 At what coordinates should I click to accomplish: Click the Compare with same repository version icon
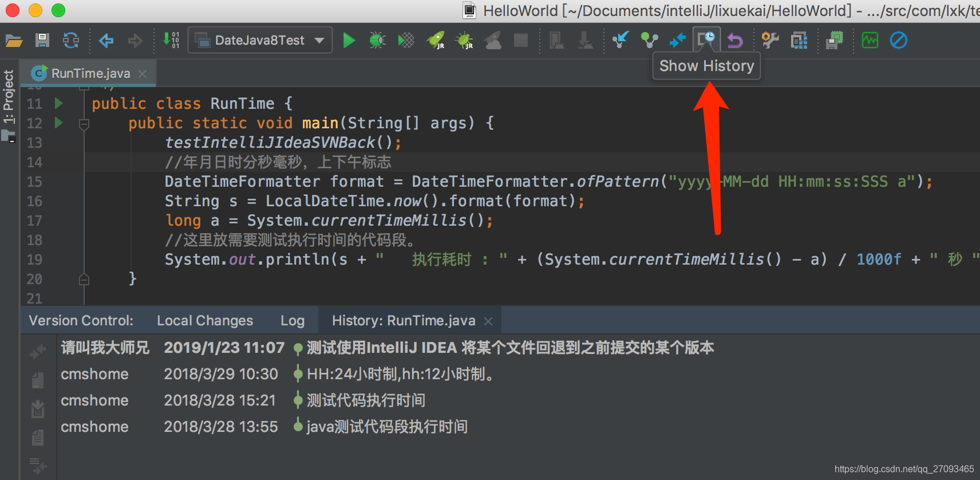point(678,40)
